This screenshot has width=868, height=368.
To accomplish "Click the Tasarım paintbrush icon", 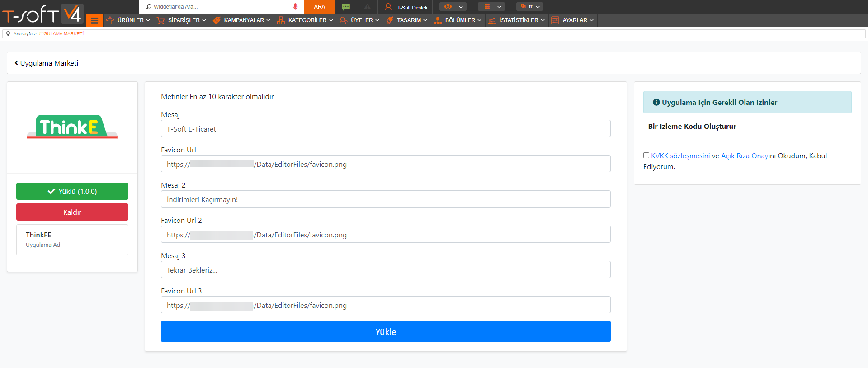I will 390,20.
